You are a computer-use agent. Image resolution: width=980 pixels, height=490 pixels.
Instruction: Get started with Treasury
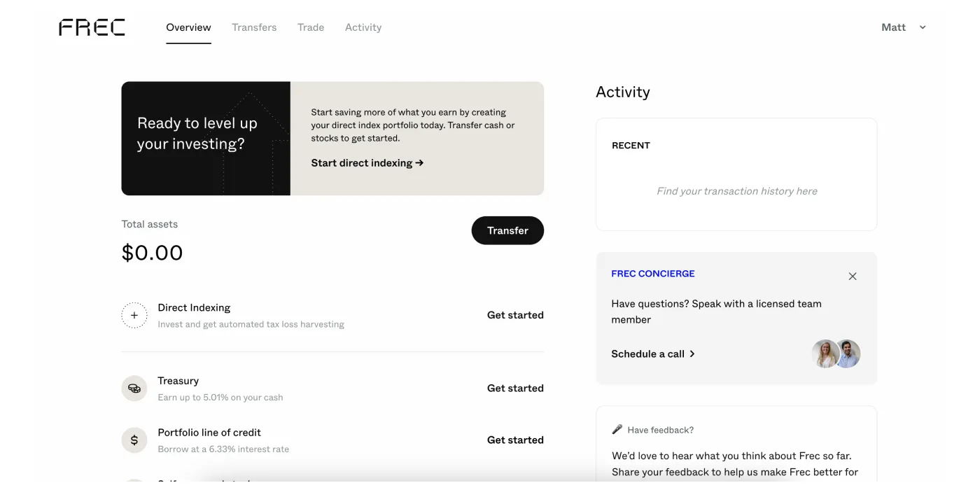(515, 388)
